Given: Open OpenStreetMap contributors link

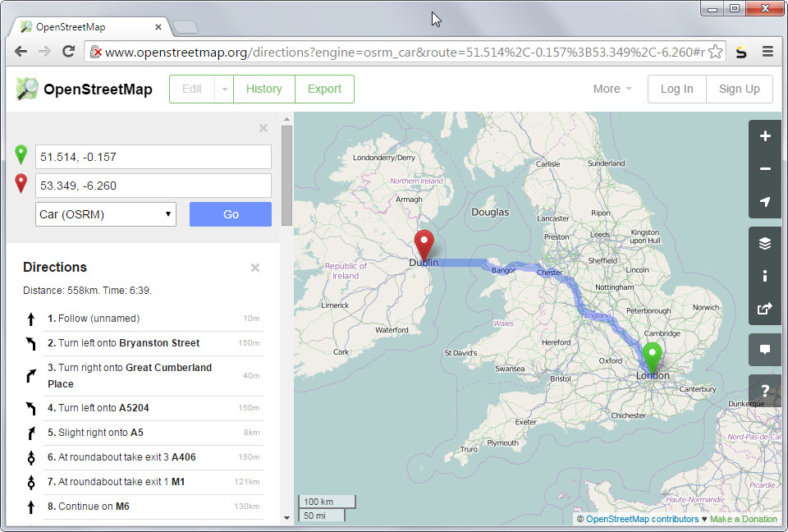Looking at the screenshot, I should click(642, 519).
